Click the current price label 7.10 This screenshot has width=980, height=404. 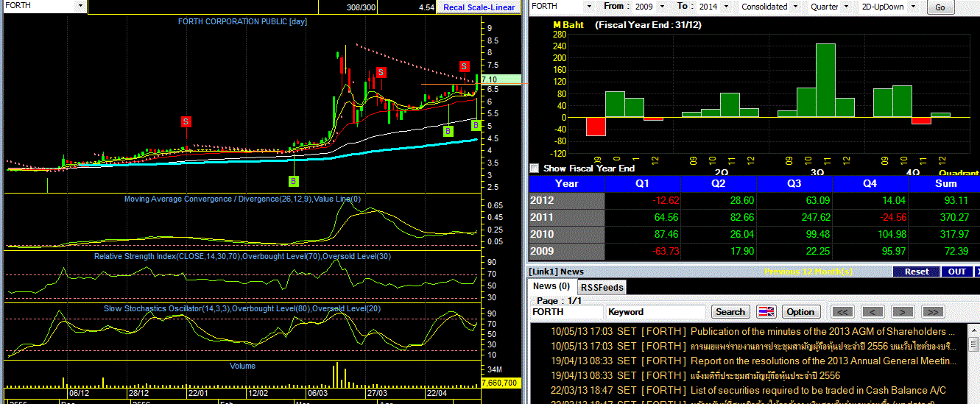tap(501, 79)
